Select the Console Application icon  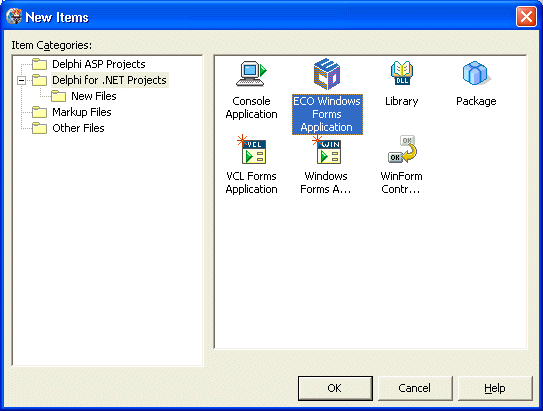pyautogui.click(x=251, y=74)
